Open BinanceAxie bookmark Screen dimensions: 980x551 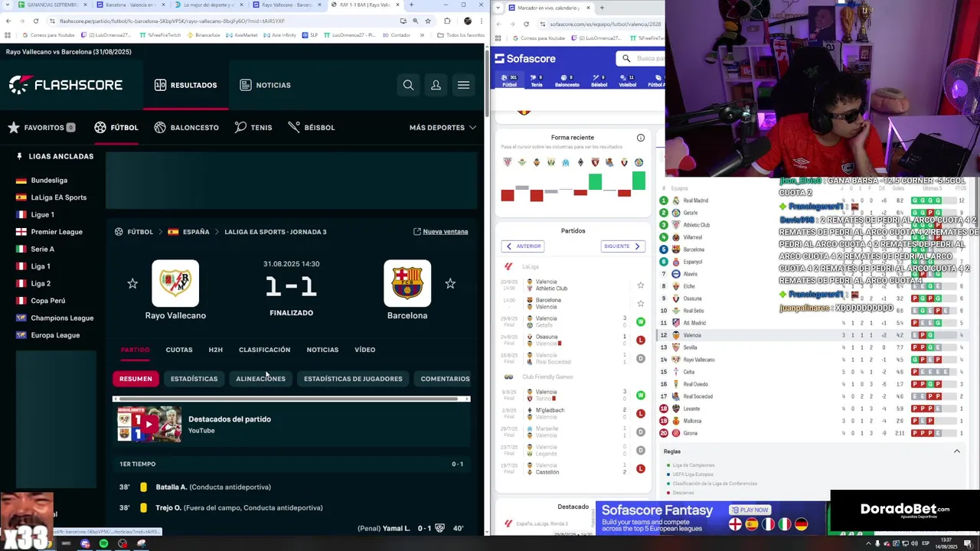204,35
